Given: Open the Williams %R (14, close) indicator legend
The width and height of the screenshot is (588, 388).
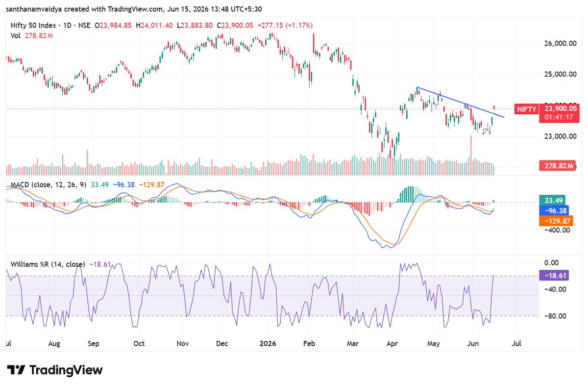Looking at the screenshot, I should click(48, 264).
